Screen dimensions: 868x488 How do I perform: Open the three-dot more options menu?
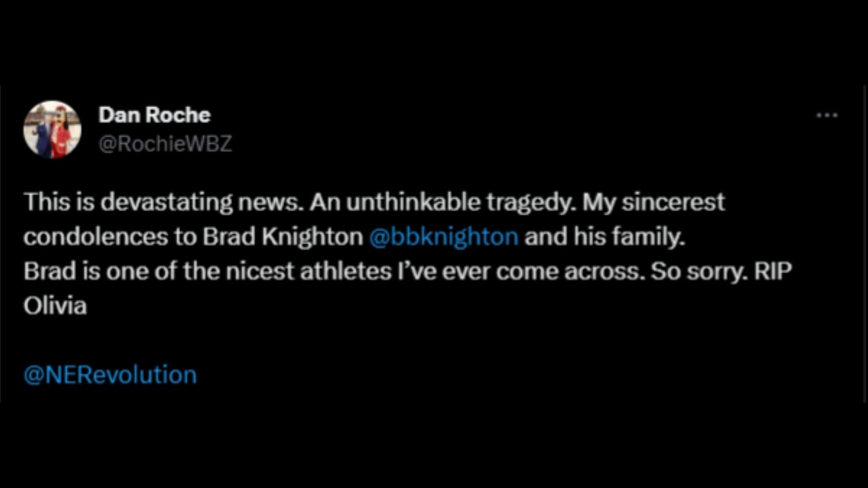click(827, 116)
